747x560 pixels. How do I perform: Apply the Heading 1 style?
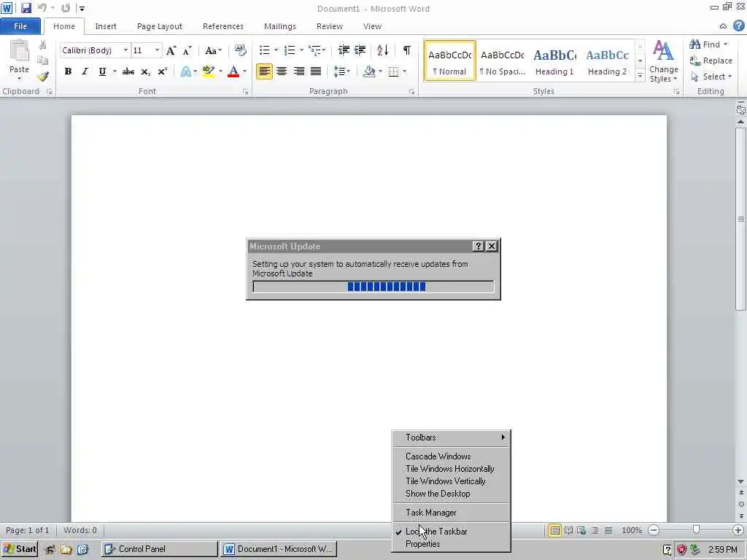click(554, 61)
